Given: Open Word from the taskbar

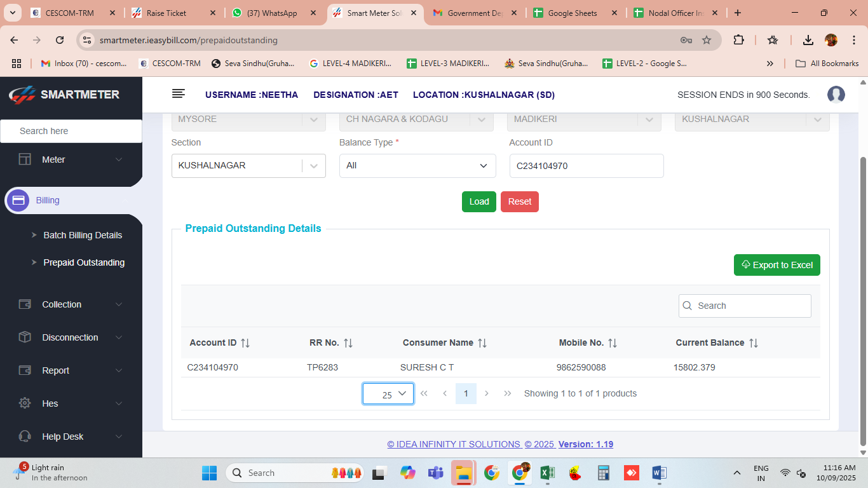Looking at the screenshot, I should click(659, 473).
